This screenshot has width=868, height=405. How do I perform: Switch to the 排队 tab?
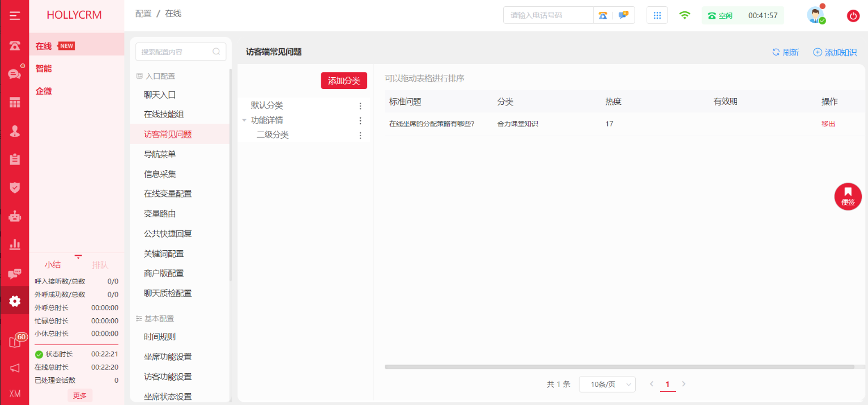coord(100,265)
